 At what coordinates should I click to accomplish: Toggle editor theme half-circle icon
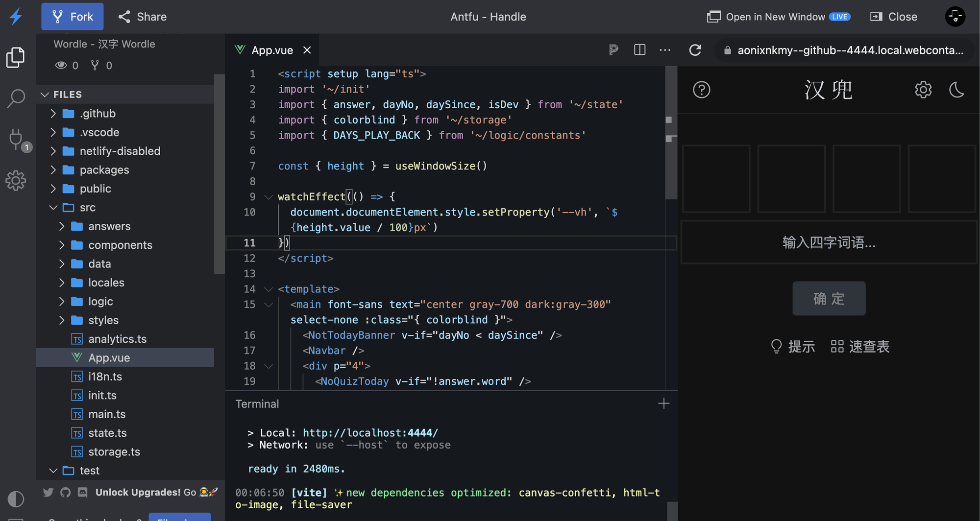16,499
